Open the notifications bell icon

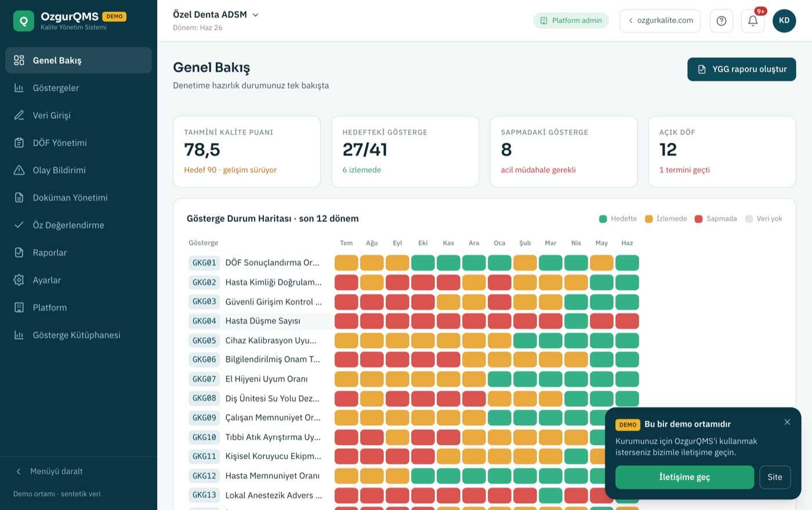(752, 21)
